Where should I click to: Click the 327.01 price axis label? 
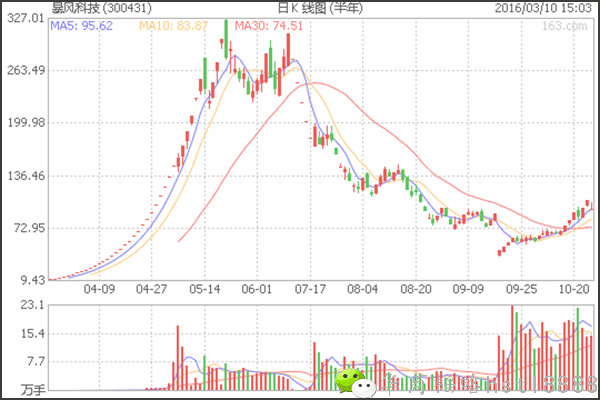(x=26, y=18)
